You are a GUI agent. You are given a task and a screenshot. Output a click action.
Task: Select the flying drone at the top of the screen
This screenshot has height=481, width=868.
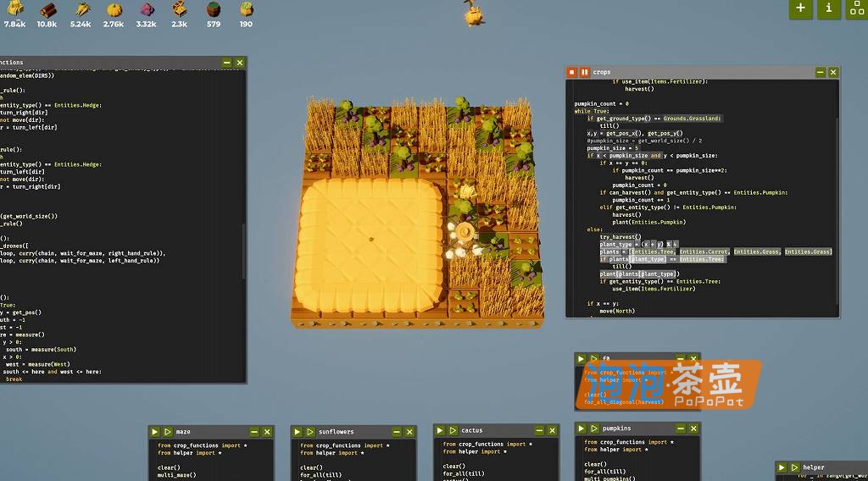coord(473,14)
